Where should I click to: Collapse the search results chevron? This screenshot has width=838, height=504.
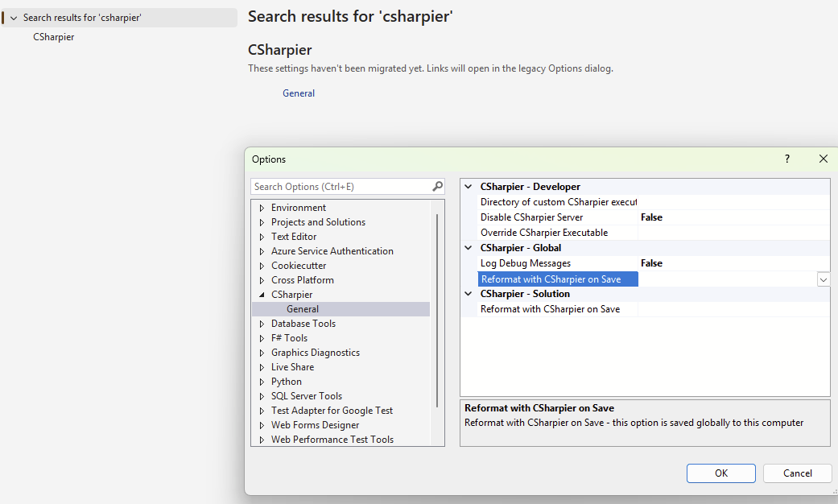[14, 18]
